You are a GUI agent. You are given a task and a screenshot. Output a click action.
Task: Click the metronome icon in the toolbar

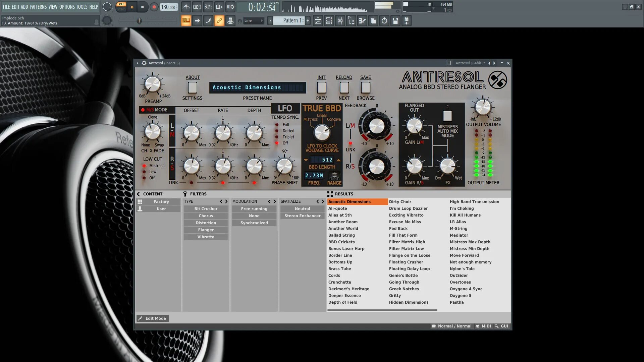[x=186, y=7]
